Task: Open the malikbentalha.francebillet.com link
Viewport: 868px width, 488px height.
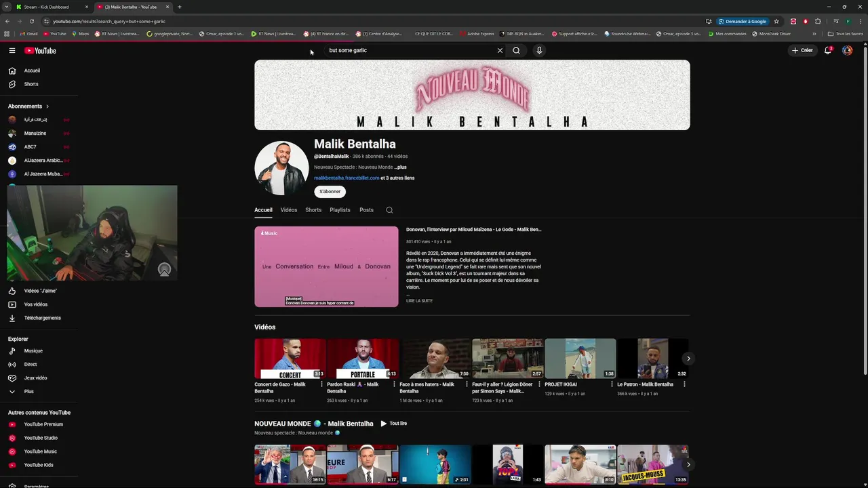Action: 347,178
